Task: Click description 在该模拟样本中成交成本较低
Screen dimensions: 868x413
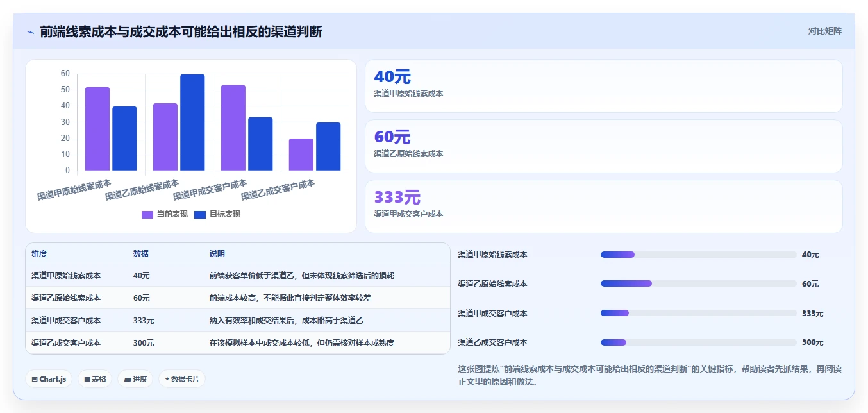Action: click(x=302, y=342)
